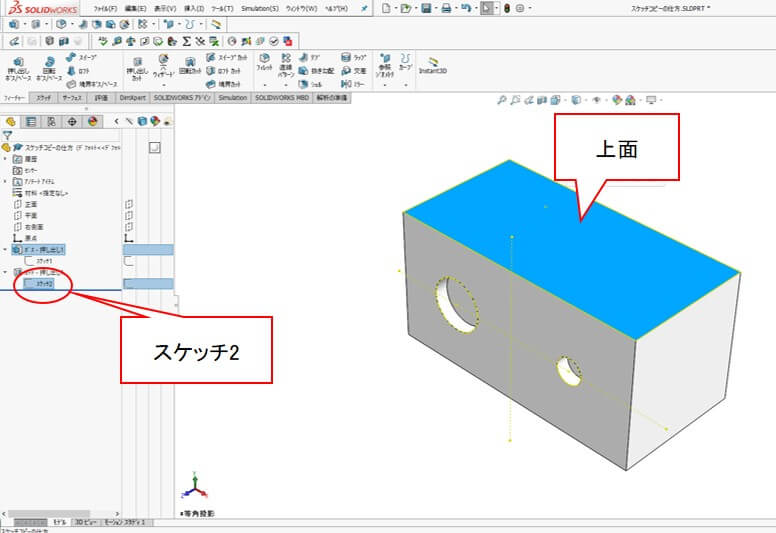Activate the Instant3D tool
Image resolution: width=776 pixels, height=533 pixels.
click(433, 63)
